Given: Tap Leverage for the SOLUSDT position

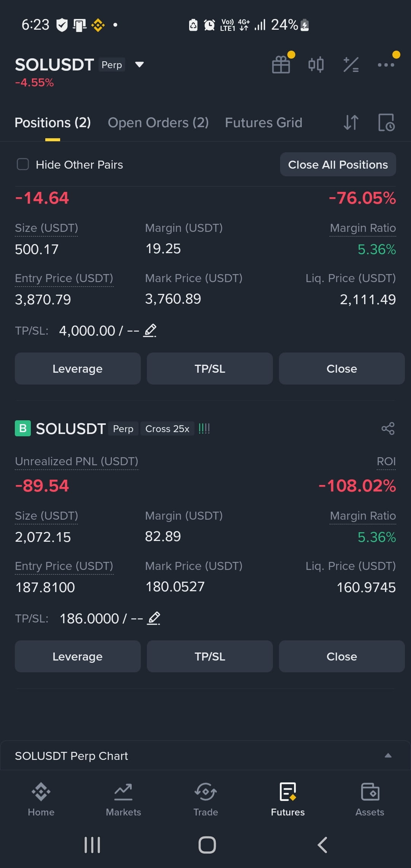Looking at the screenshot, I should 78,656.
